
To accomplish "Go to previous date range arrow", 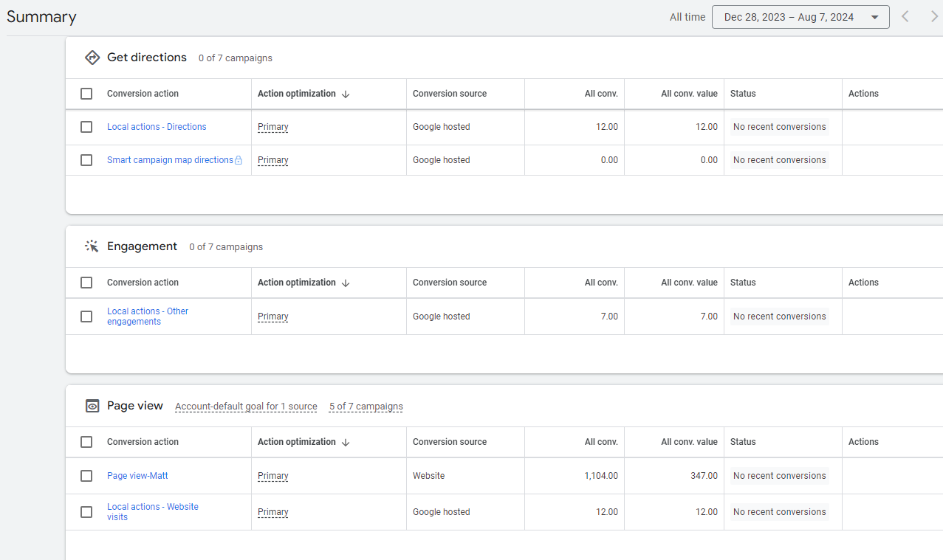I will (905, 17).
